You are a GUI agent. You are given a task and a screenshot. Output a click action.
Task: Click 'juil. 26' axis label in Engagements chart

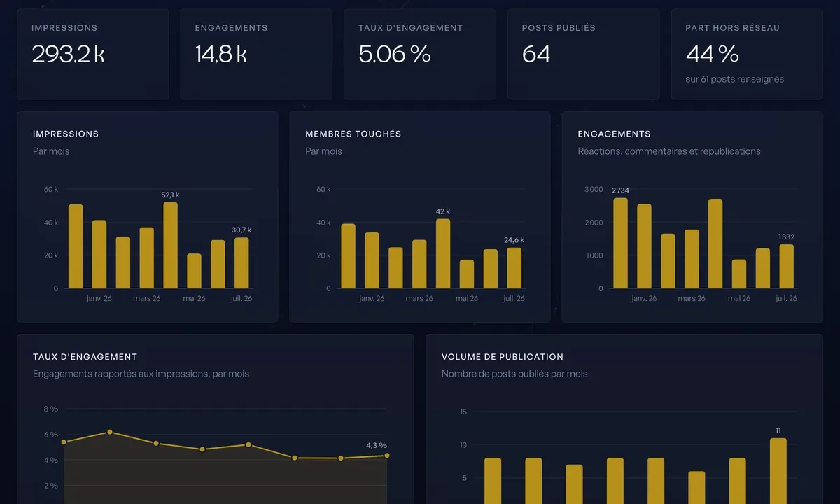pyautogui.click(x=786, y=298)
